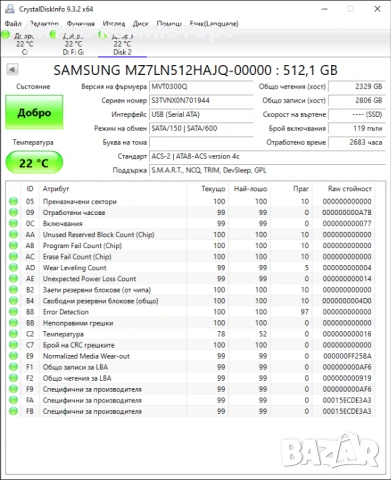Open the Редактор menu
This screenshot has width=391, height=480.
click(44, 24)
